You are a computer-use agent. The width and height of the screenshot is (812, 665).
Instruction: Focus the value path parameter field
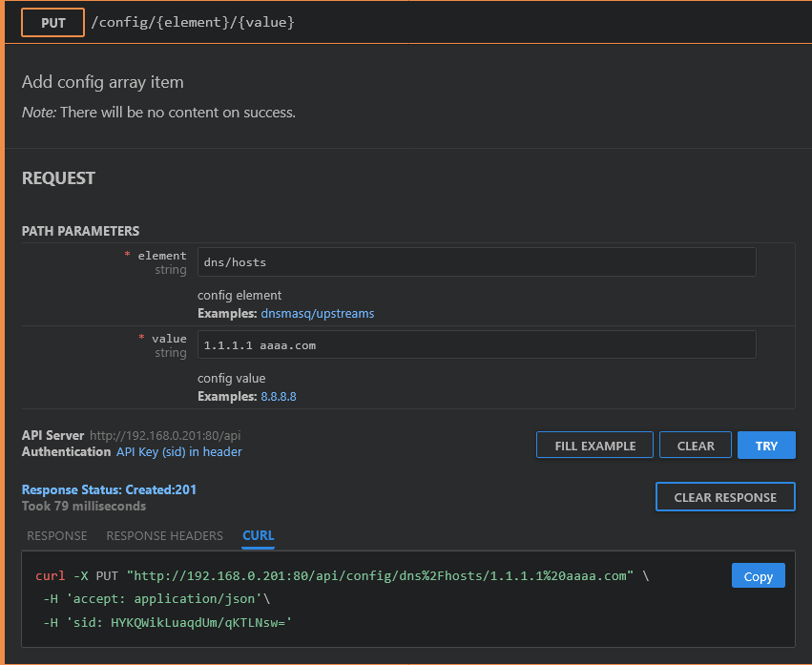point(476,344)
